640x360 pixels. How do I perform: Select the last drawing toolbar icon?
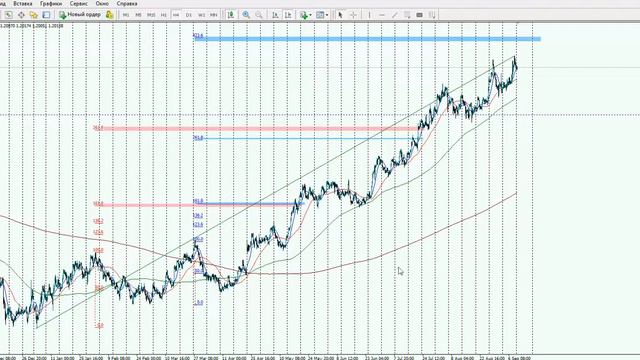point(432,15)
